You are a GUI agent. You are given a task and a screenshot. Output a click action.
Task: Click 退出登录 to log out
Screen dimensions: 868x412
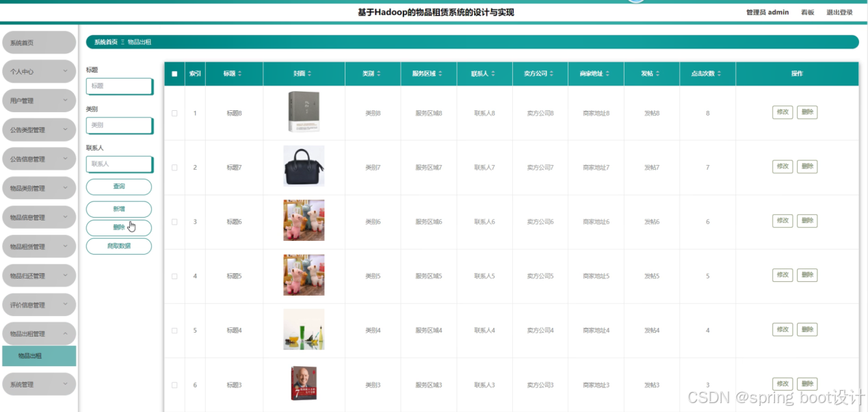tap(839, 12)
